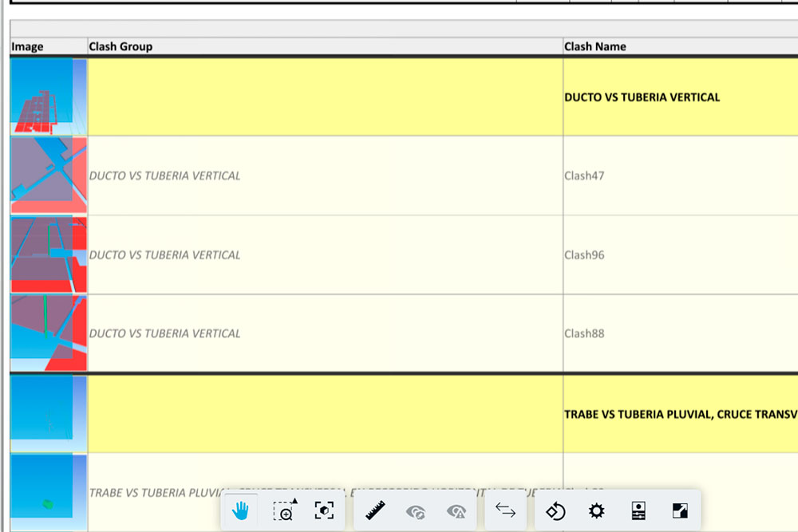Viewport: 798px width, 532px height.
Task: Click the swap arrows icon
Action: [505, 511]
